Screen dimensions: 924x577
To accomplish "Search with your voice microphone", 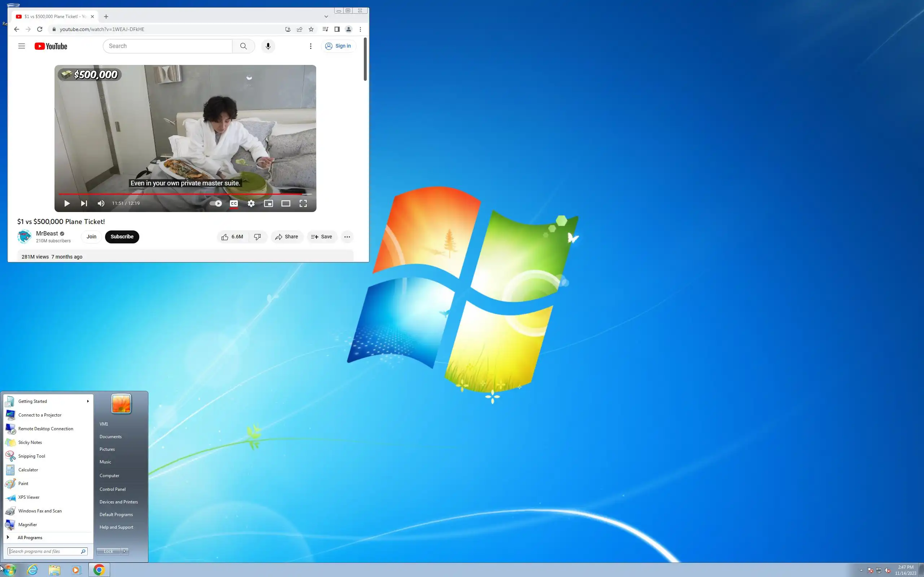I will tap(268, 46).
